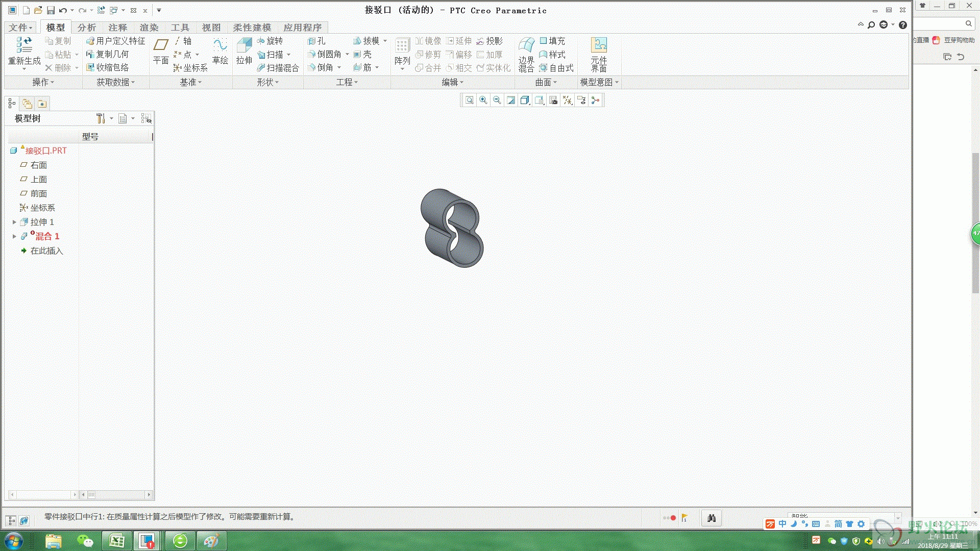Select the 壳 shell tool

362,54
